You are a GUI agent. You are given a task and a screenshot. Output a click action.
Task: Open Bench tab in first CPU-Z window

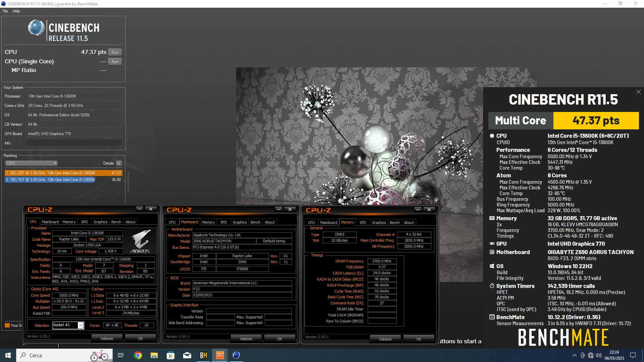(116, 222)
